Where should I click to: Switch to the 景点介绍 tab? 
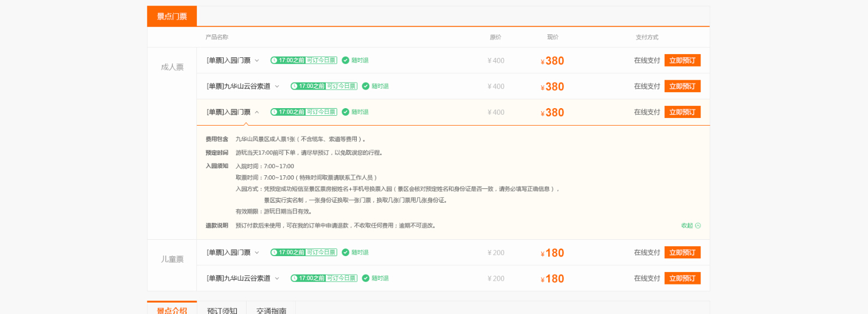pos(172,310)
